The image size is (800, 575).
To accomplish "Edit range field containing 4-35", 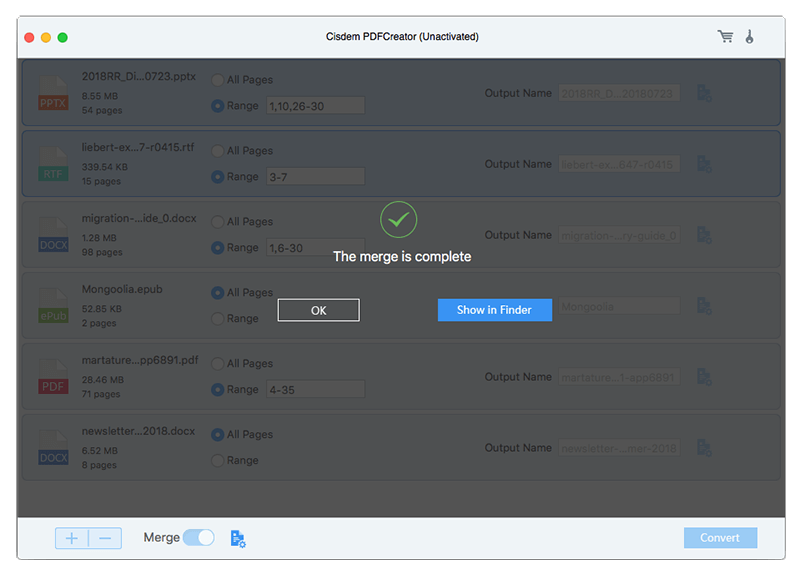I will [x=315, y=389].
